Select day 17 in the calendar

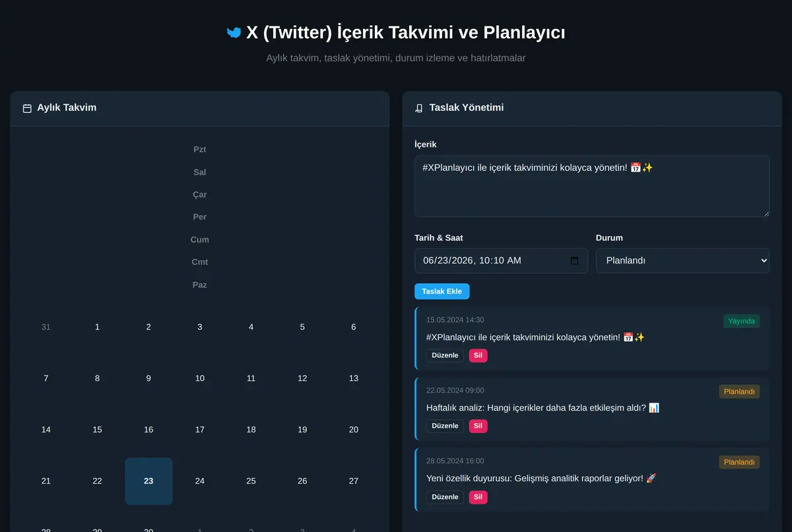click(x=200, y=430)
